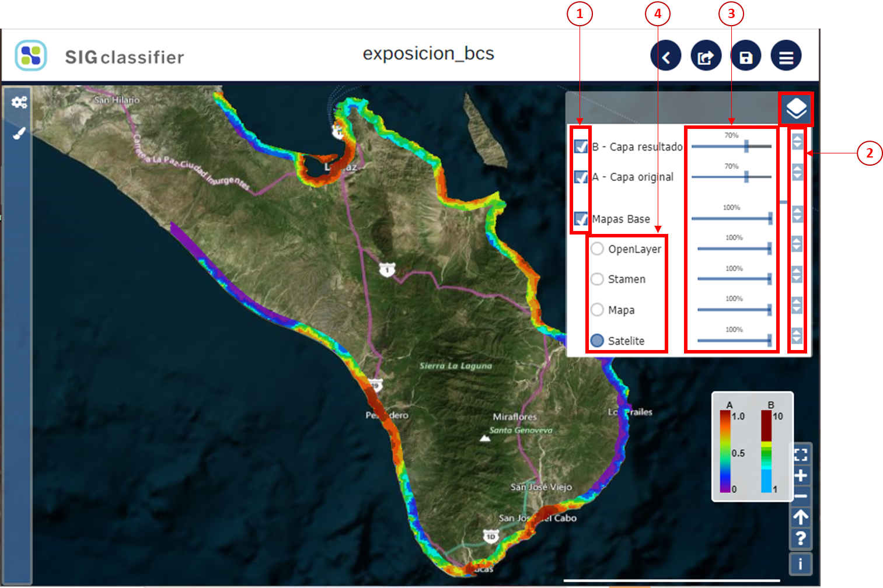The height and width of the screenshot is (588, 883).
Task: Select the Satelite base map radio
Action: (x=597, y=340)
